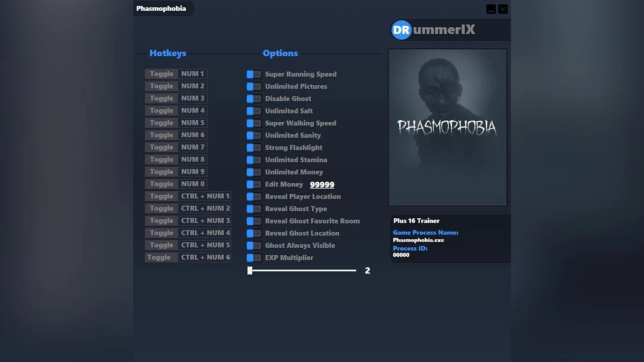
Task: Click Toggle button for NUM 9
Action: (161, 172)
